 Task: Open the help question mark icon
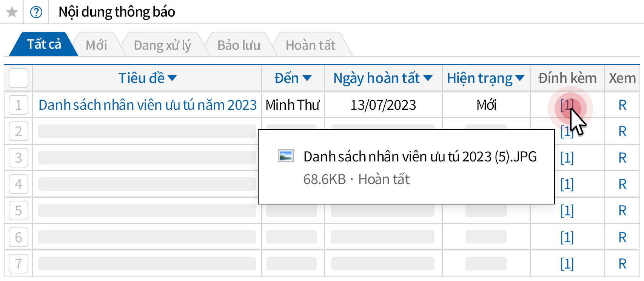click(x=36, y=12)
